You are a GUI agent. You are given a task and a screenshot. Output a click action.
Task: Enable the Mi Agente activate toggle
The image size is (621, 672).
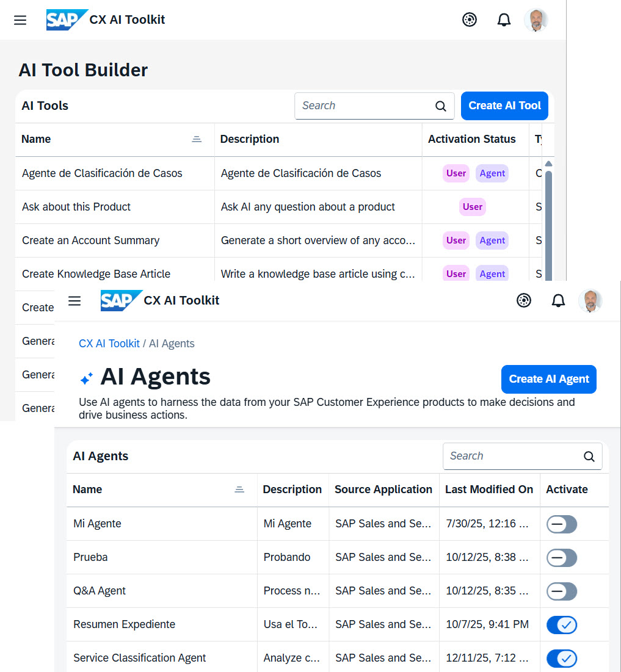pyautogui.click(x=561, y=524)
